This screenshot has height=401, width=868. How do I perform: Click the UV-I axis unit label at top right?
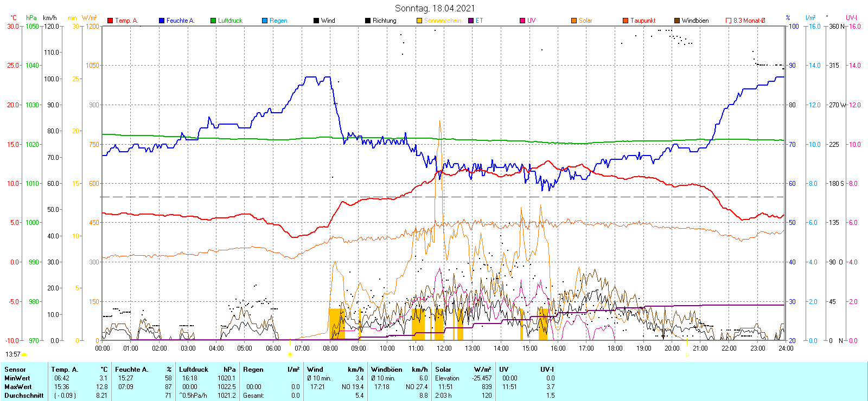pos(851,18)
